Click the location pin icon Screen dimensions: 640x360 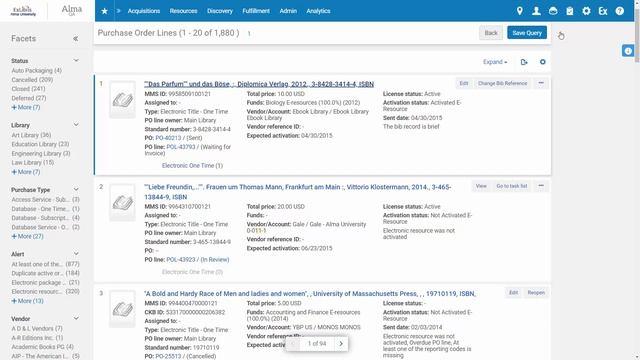(x=519, y=11)
